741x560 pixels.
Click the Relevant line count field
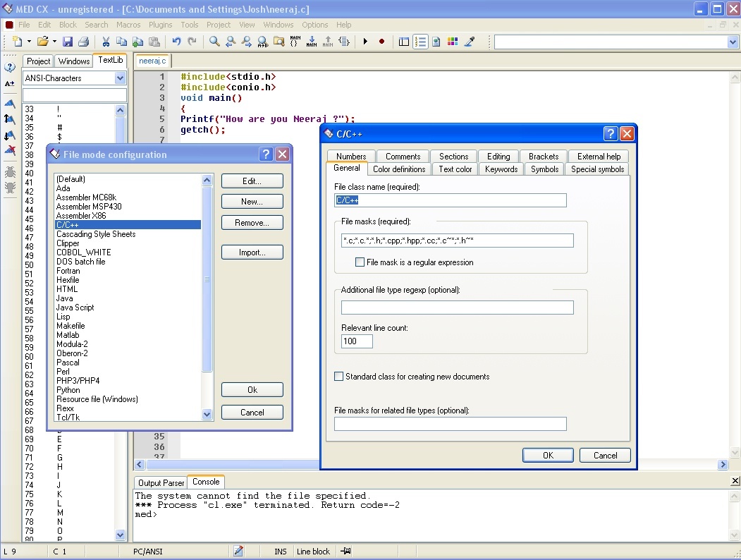click(x=355, y=341)
